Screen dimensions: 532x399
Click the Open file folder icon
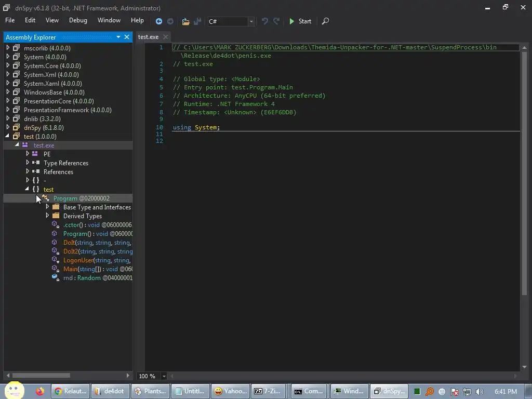click(185, 21)
